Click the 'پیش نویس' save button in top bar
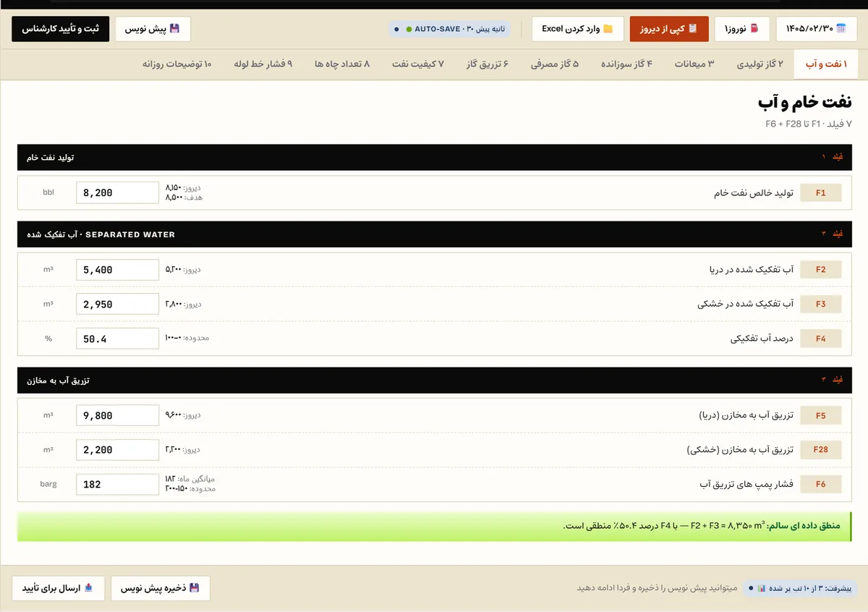Image resolution: width=868 pixels, height=612 pixels. coord(153,29)
